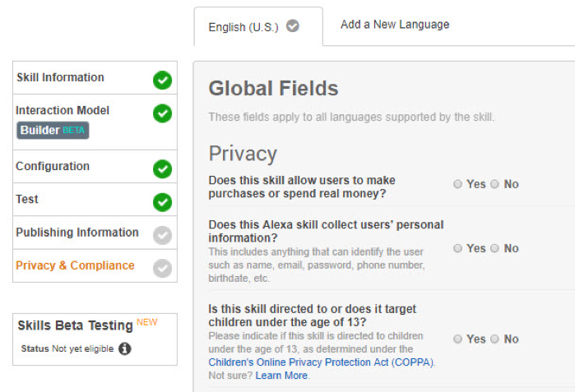This screenshot has width=575, height=392.
Task: Select No for purchases or real money
Action: (x=494, y=184)
